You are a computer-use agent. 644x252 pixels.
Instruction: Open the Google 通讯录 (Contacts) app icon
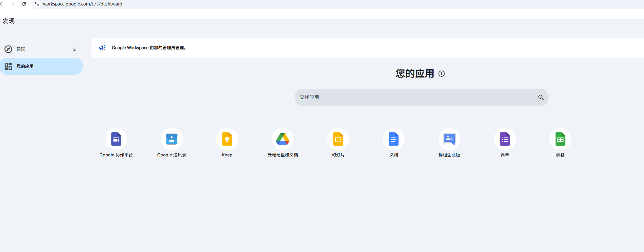pyautogui.click(x=171, y=139)
